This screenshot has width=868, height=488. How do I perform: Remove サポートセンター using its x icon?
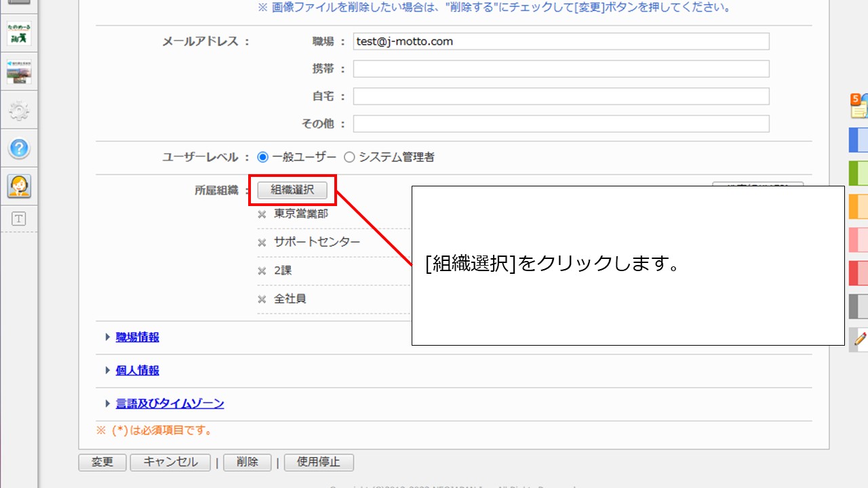coord(262,243)
